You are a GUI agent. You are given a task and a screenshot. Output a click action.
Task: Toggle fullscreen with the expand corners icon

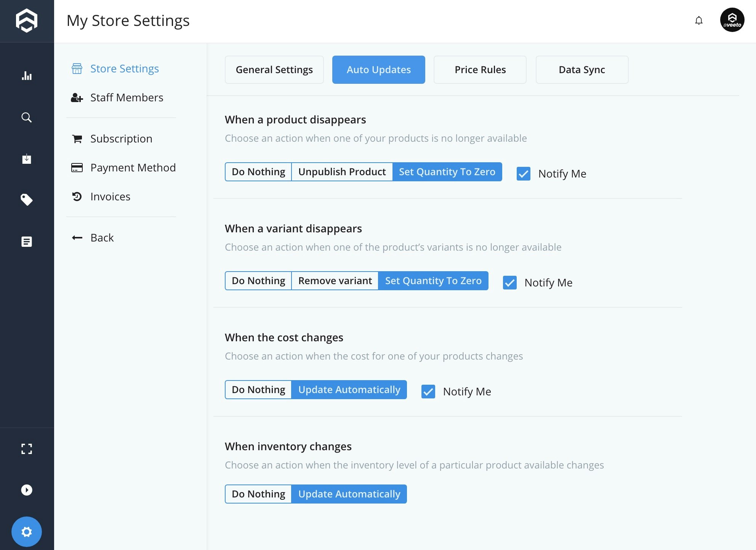click(27, 449)
